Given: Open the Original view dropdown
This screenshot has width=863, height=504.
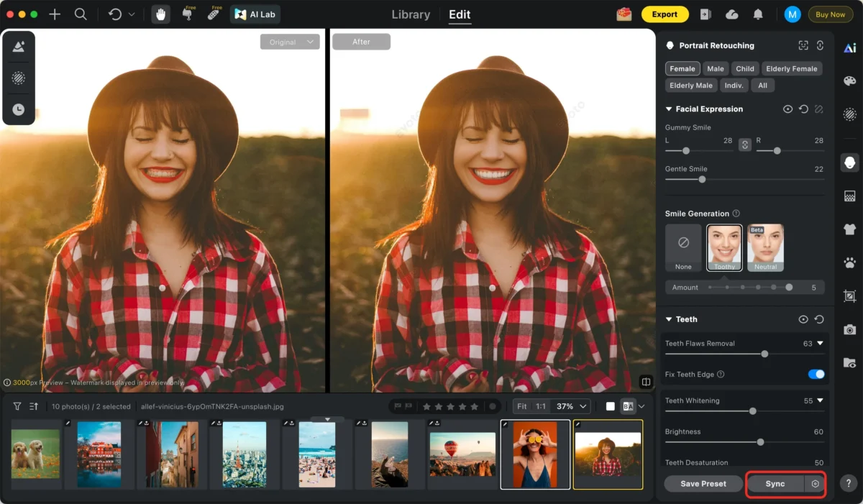Looking at the screenshot, I should (290, 42).
